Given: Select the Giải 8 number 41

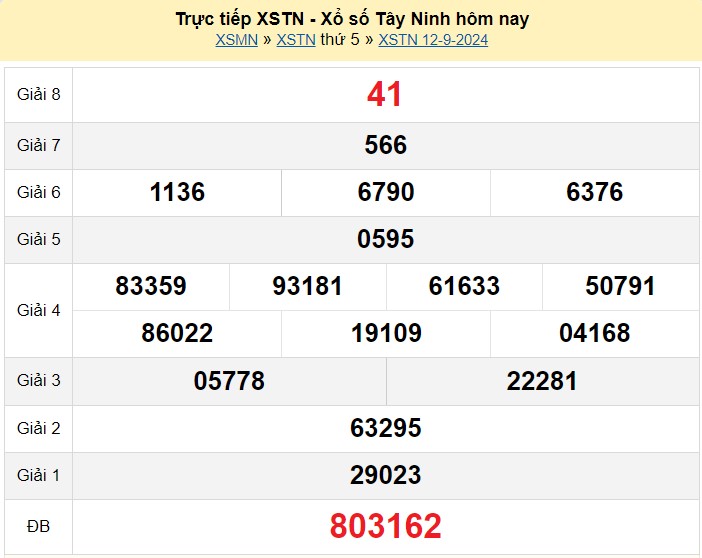Looking at the screenshot, I should (384, 94).
